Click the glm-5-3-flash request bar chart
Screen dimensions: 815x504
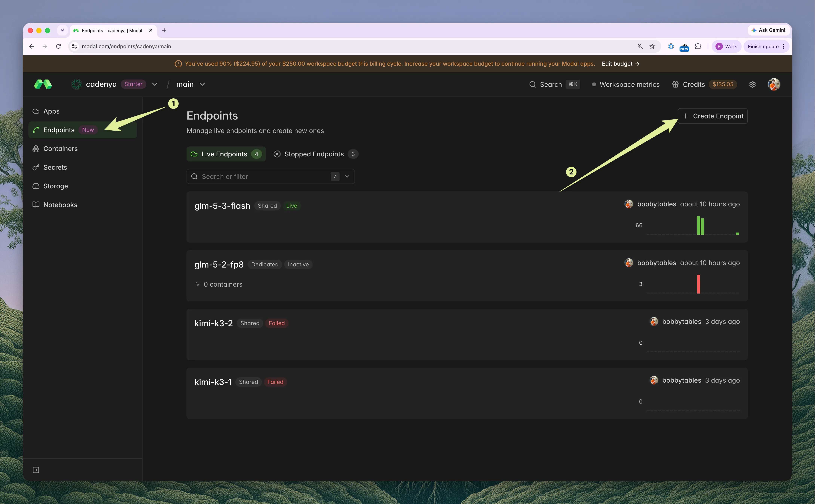[693, 225]
